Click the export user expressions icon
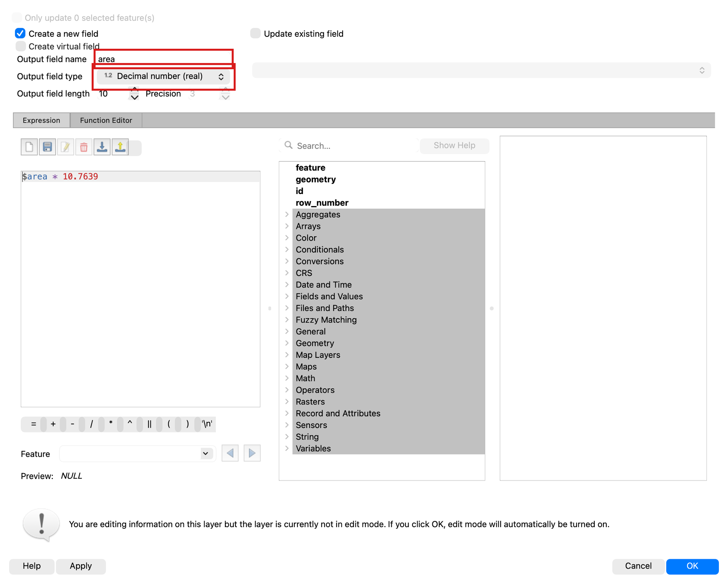This screenshot has height=585, width=728. click(x=120, y=147)
